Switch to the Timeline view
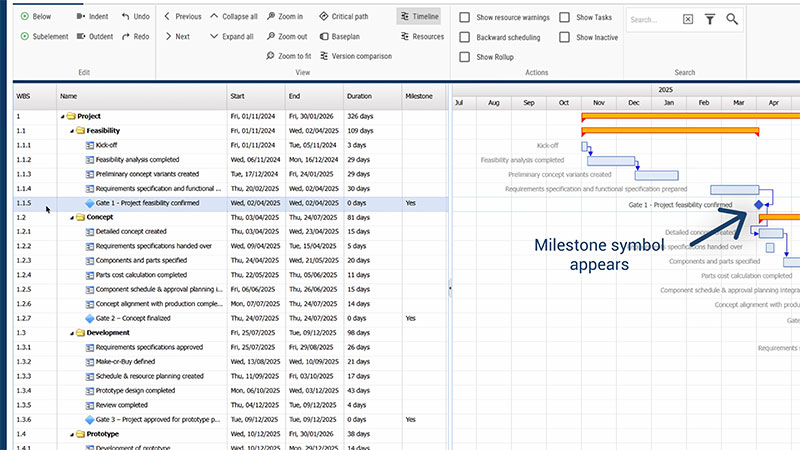Image resolution: width=800 pixels, height=450 pixels. [419, 16]
